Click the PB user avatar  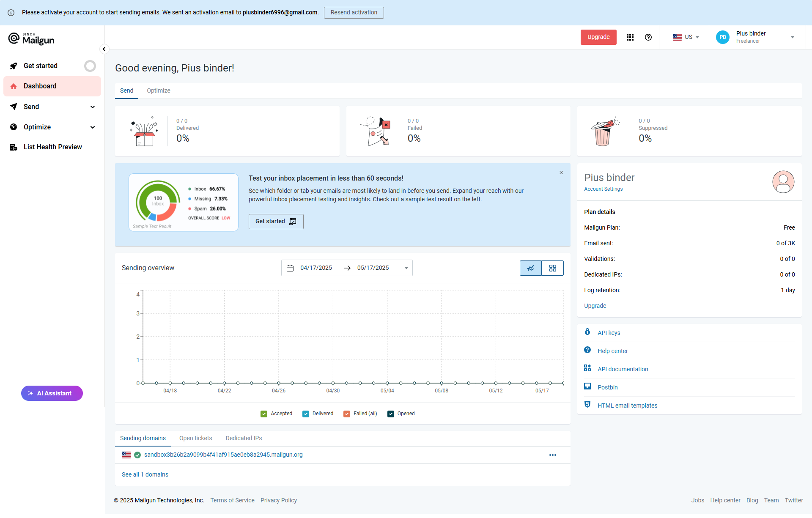click(x=723, y=37)
